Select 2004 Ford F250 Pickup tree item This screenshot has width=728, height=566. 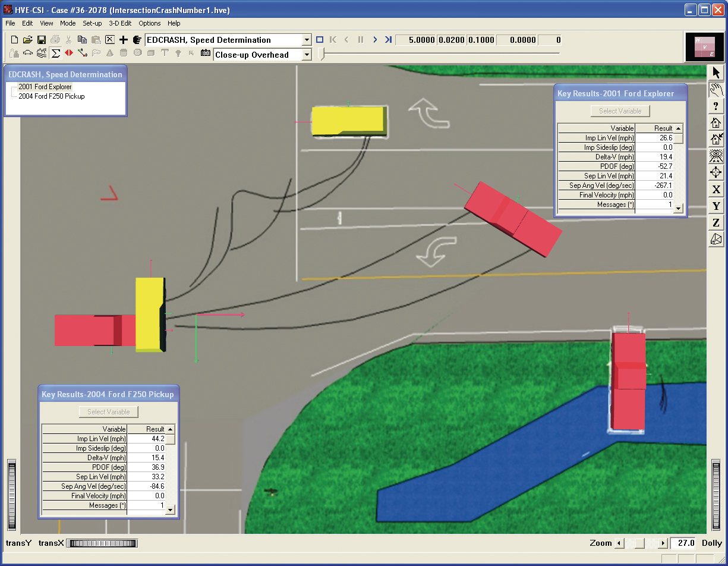point(52,96)
